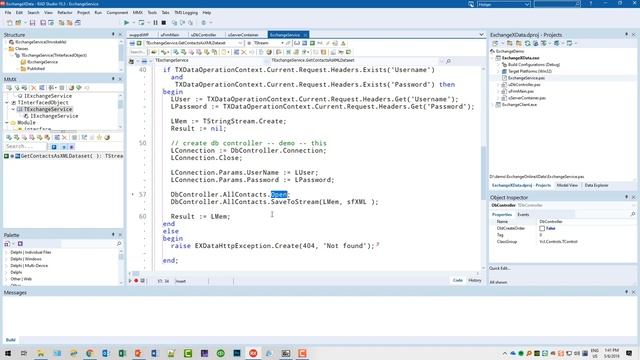This screenshot has width=640, height=360.
Task: Click the Save icon in main toolbar
Action: [x=32, y=23]
